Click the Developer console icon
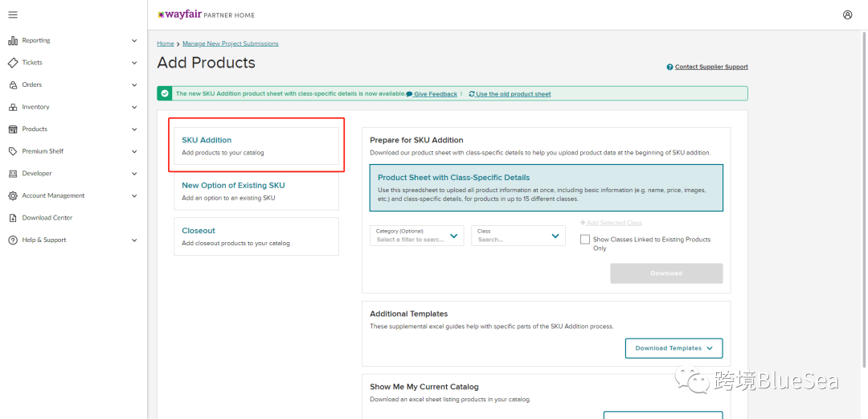This screenshot has width=868, height=419. pos(13,174)
